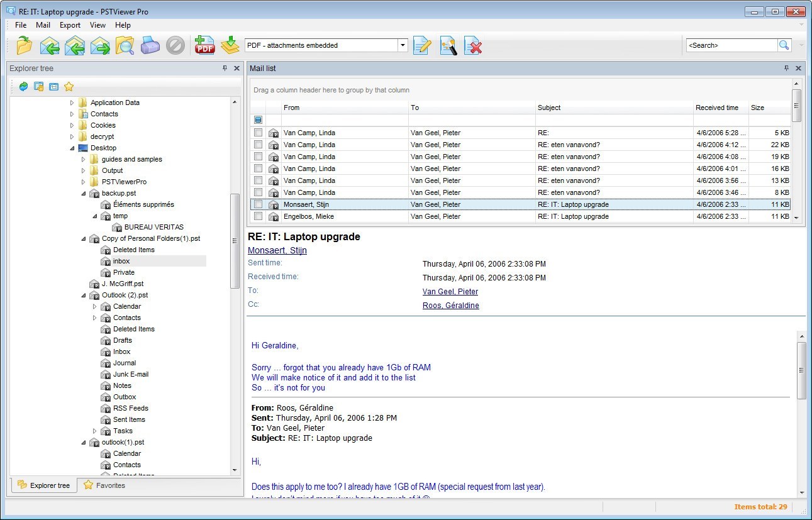The image size is (812, 520).
Task: Click the Explorer tree vertical scrollbar
Action: coord(235,240)
